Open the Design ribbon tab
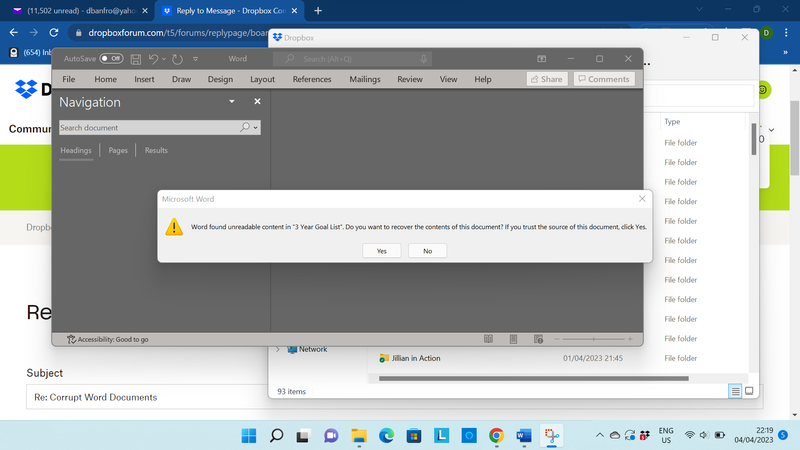 coord(220,79)
